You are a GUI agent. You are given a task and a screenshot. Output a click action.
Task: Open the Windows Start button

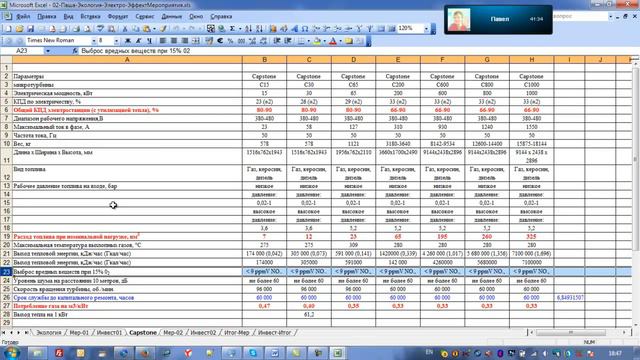coord(11,353)
